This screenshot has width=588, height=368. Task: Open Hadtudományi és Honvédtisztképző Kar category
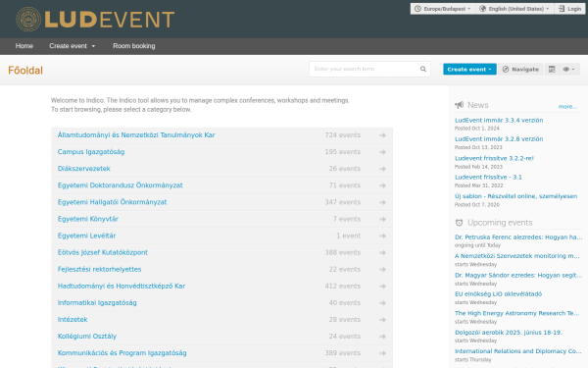122,287
